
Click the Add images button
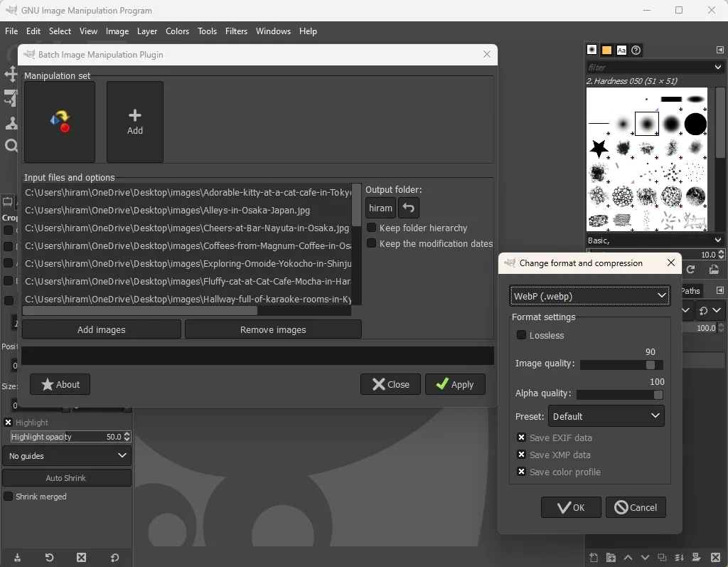[101, 329]
